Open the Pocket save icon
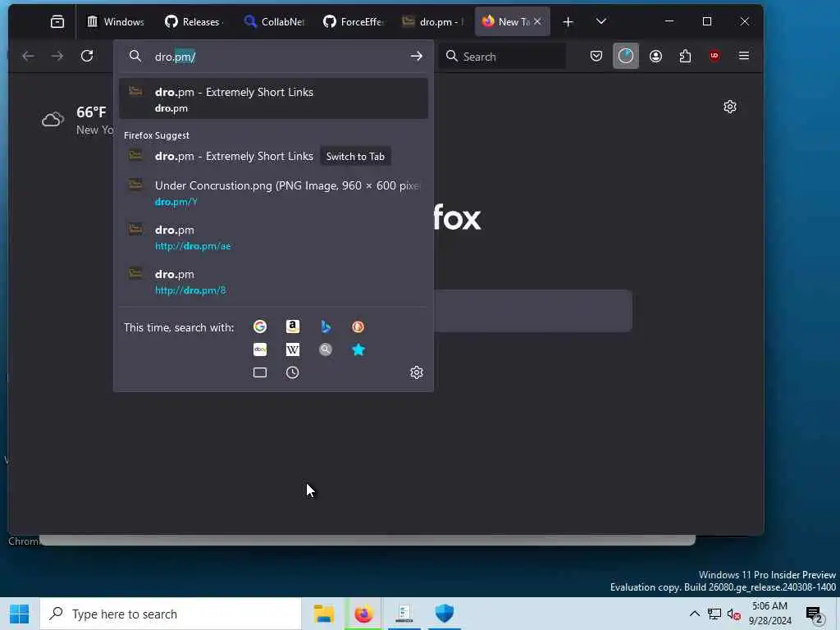The image size is (840, 630). click(596, 57)
